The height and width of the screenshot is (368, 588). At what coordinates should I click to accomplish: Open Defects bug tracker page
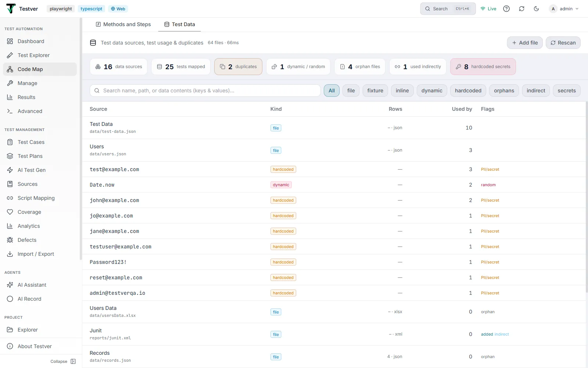(40, 240)
